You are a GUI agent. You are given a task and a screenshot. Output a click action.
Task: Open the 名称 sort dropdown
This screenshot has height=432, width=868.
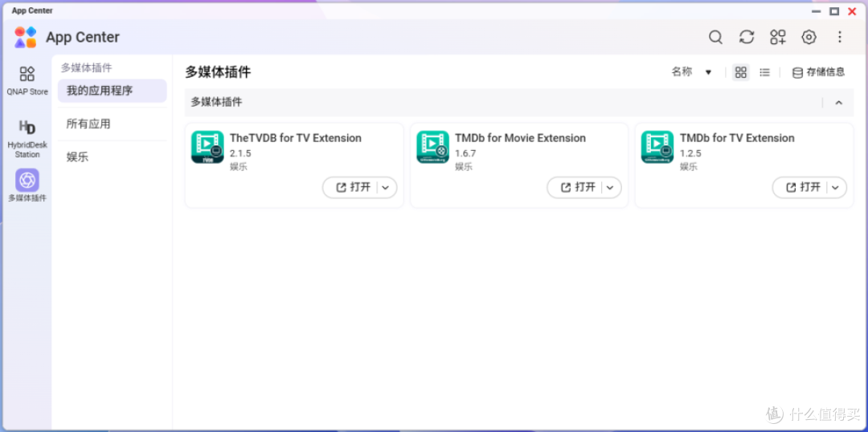click(x=691, y=72)
